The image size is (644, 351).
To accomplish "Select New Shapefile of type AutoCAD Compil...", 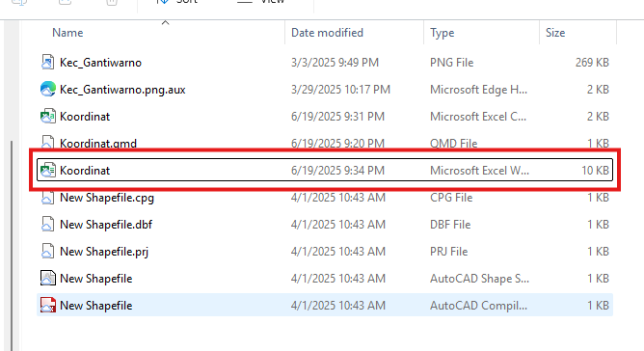I will (96, 306).
